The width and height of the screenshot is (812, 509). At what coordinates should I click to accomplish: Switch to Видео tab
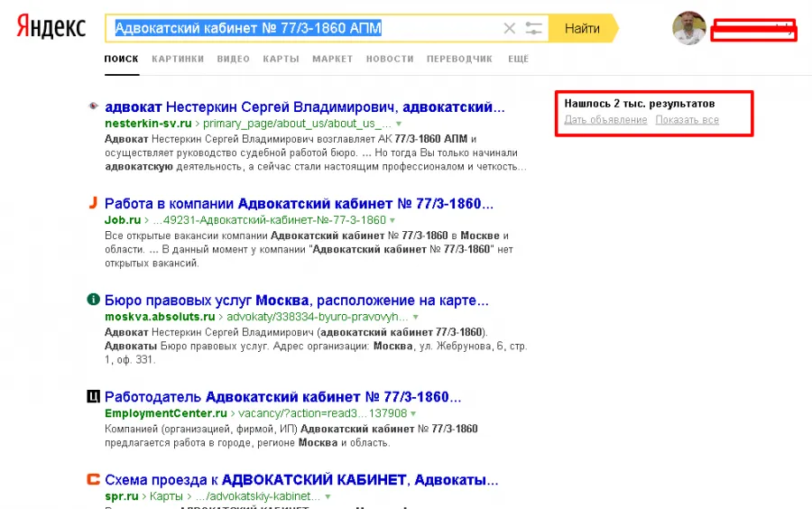click(233, 59)
